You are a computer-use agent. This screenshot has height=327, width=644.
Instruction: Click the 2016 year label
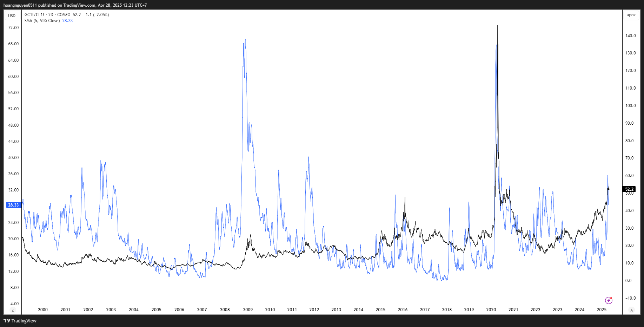coord(403,310)
